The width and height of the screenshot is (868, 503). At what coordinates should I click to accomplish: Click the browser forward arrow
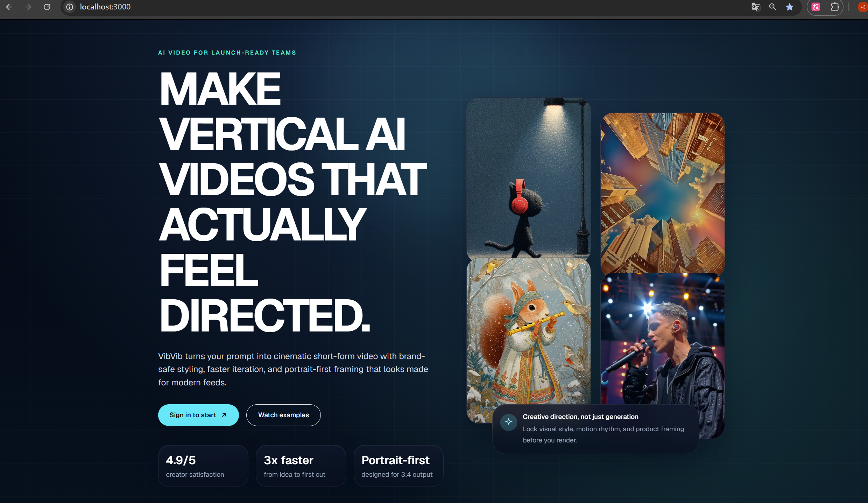tap(28, 7)
